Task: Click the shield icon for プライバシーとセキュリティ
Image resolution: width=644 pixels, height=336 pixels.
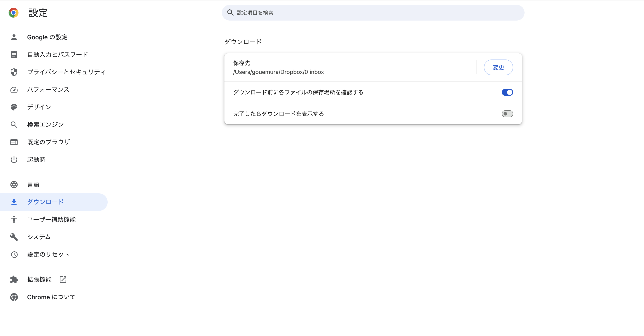Action: point(14,72)
